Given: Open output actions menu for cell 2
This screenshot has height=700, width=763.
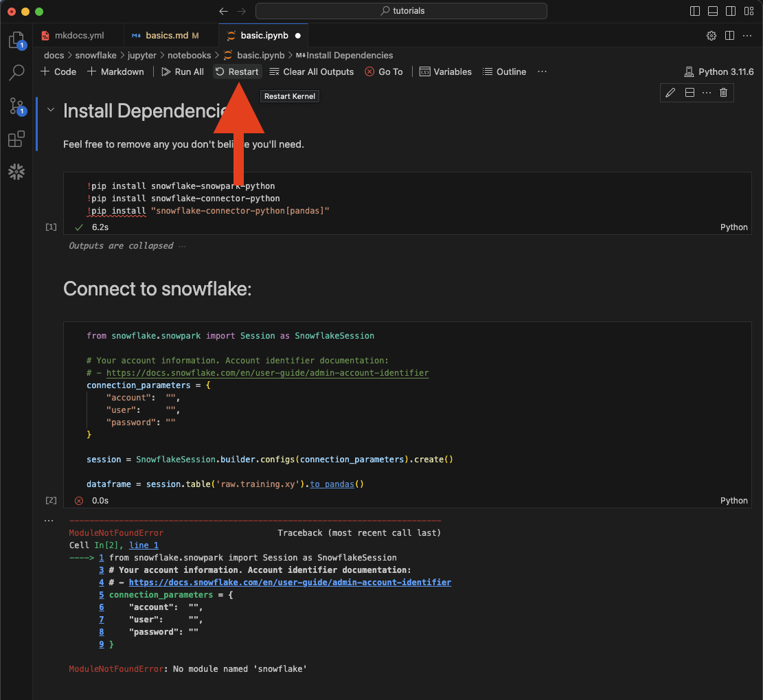Looking at the screenshot, I should pos(49,521).
